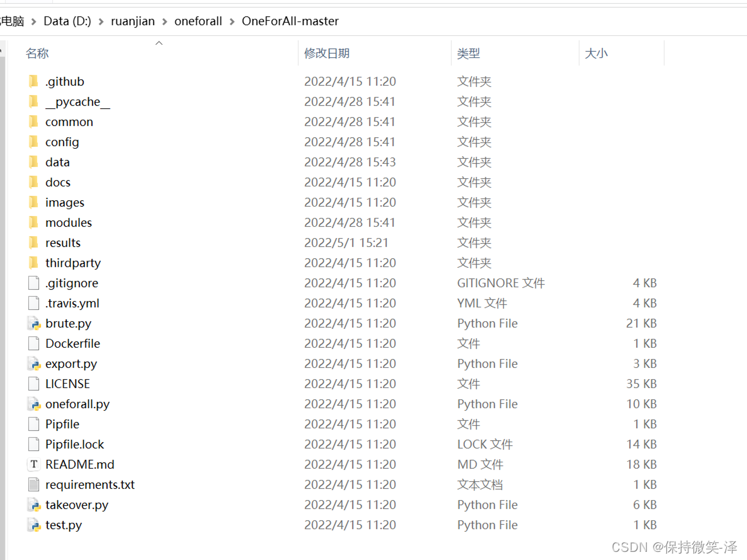747x560 pixels.
Task: Click the test.py Python icon
Action: point(34,525)
